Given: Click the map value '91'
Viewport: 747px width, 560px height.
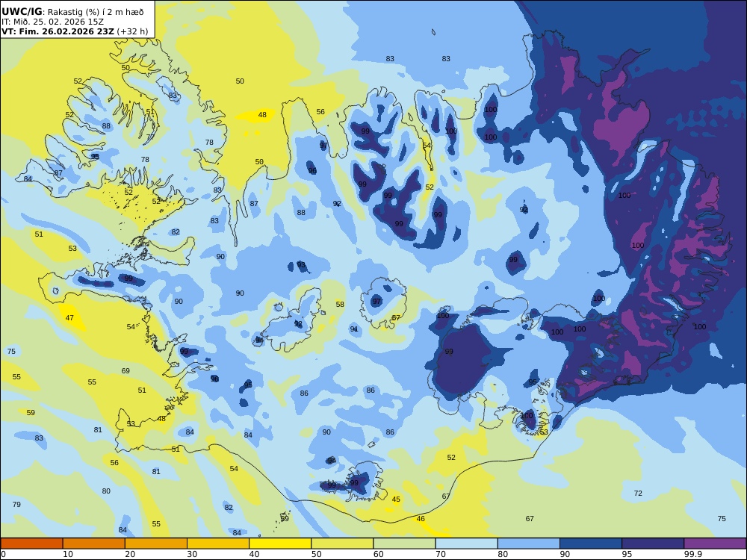Looking at the screenshot, I should click(354, 329).
